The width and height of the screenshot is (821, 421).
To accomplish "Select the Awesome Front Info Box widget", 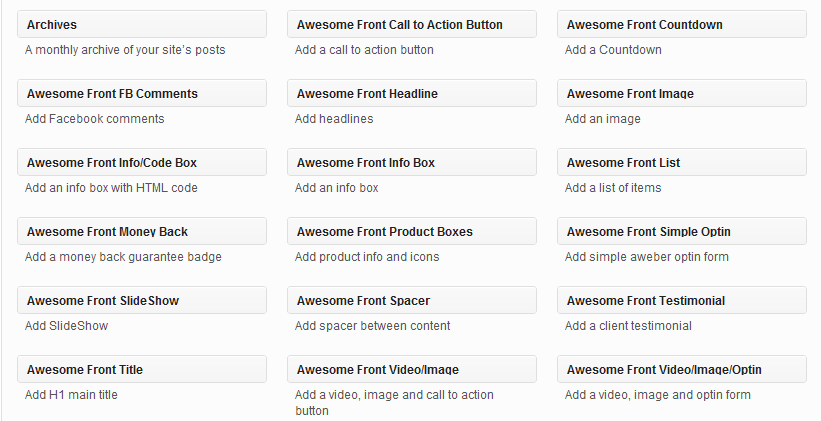I will (x=412, y=162).
